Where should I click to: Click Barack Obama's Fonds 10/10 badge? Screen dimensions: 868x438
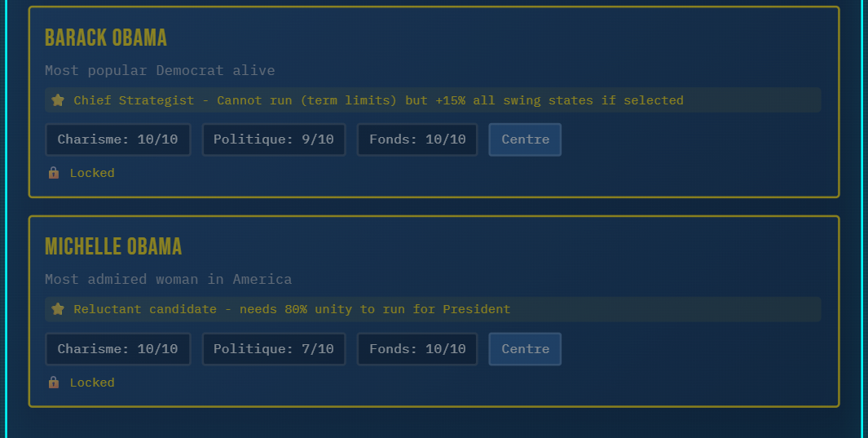point(417,139)
